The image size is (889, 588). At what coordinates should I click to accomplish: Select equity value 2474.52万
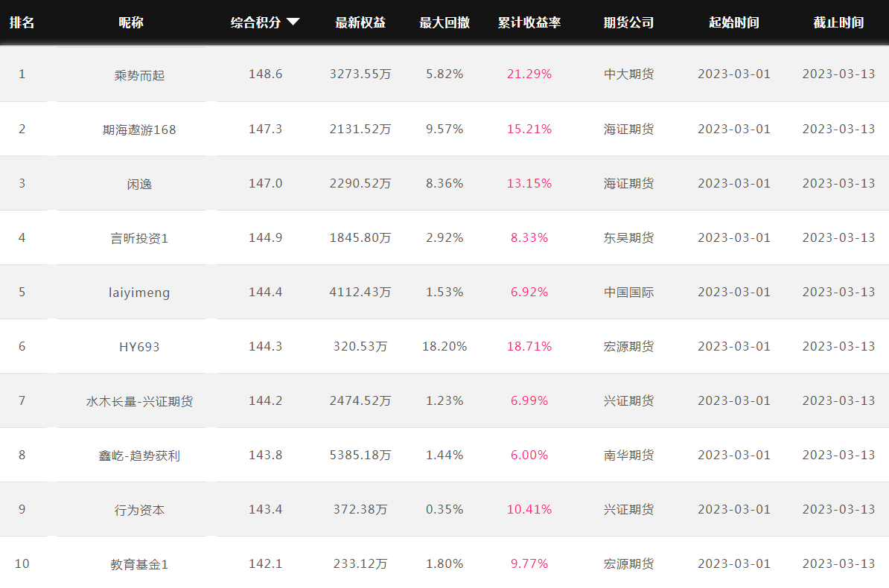(360, 401)
